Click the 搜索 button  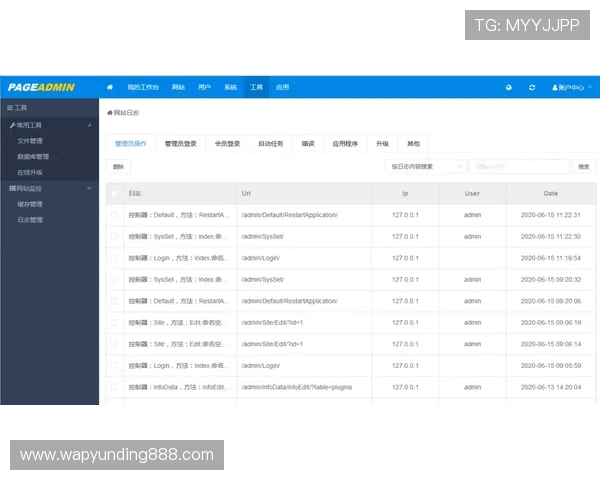click(584, 166)
